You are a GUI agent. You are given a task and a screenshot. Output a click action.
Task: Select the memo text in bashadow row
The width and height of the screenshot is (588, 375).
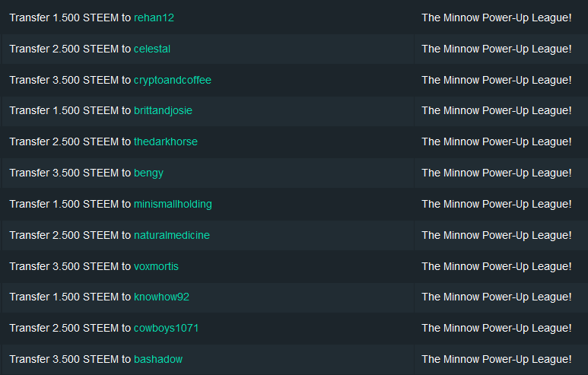point(497,359)
